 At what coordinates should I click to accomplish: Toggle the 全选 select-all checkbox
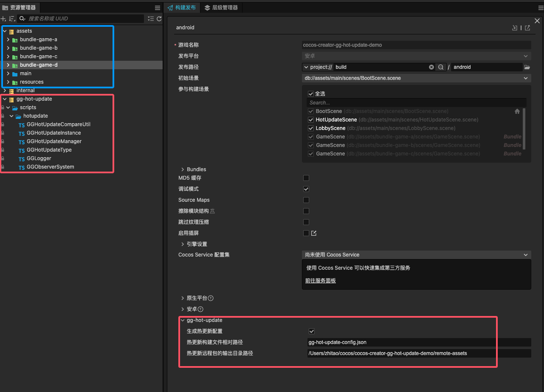tap(310, 93)
